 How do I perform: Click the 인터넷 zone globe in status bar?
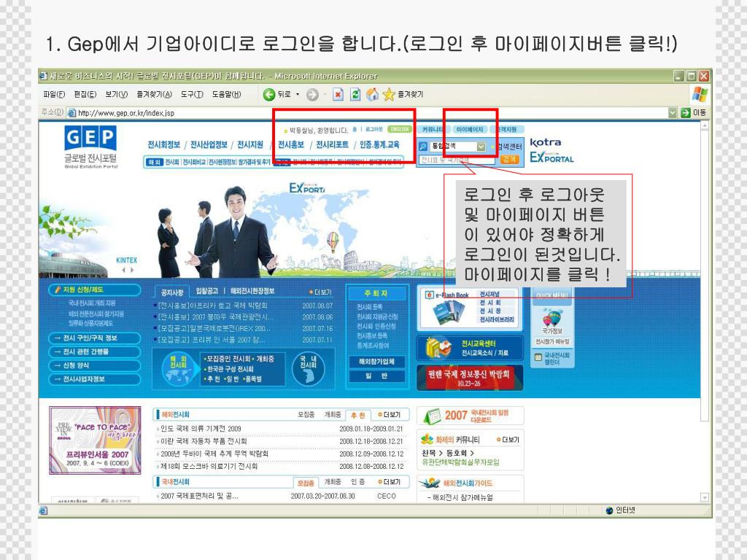[x=609, y=510]
